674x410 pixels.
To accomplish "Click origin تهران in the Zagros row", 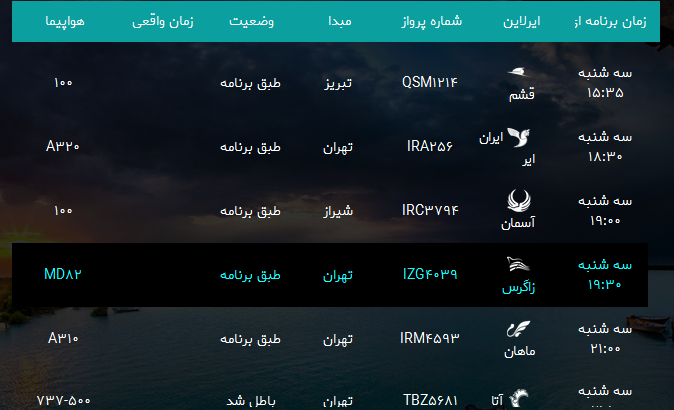I will pyautogui.click(x=338, y=275).
